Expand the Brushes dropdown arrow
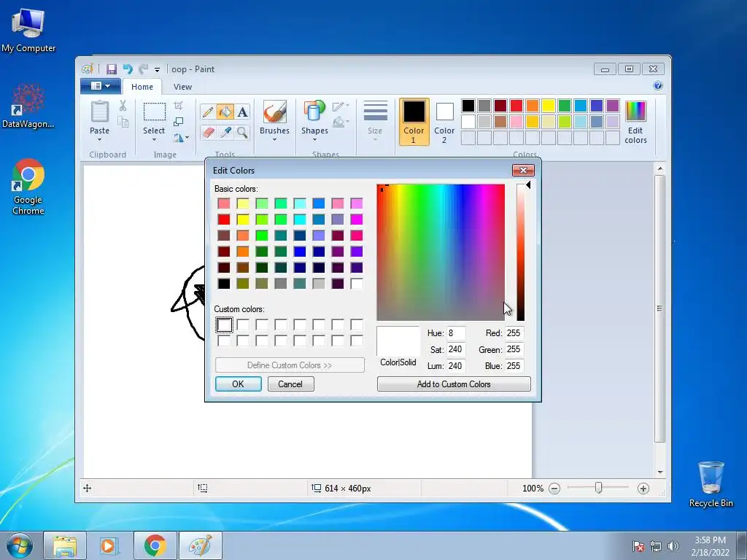The image size is (747, 560). 274,140
